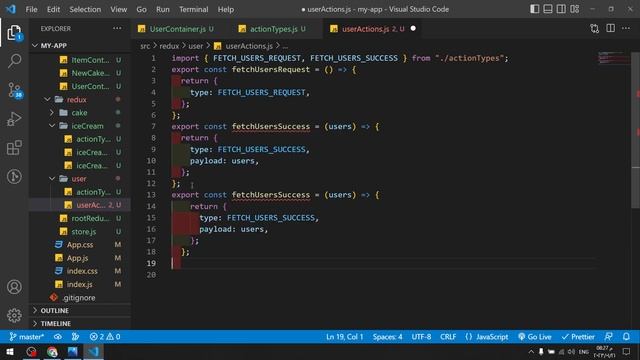Click Explorer more actions ellipsis

pyautogui.click(x=118, y=29)
